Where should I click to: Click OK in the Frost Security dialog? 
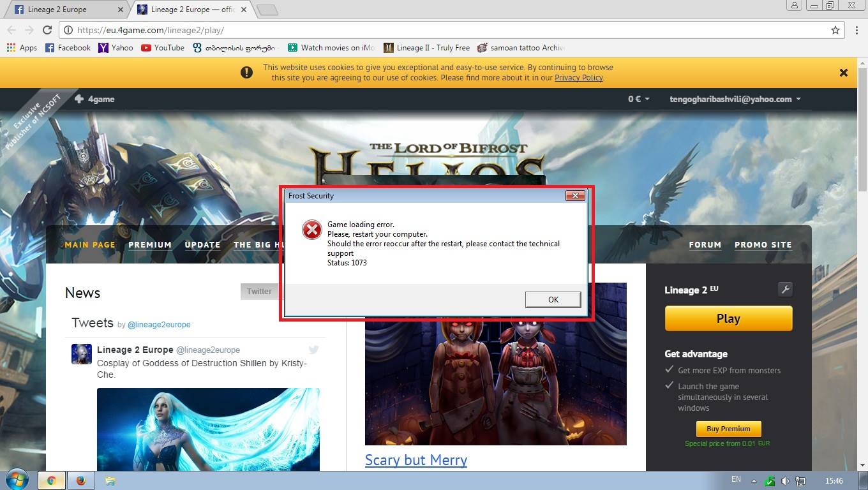pos(553,299)
